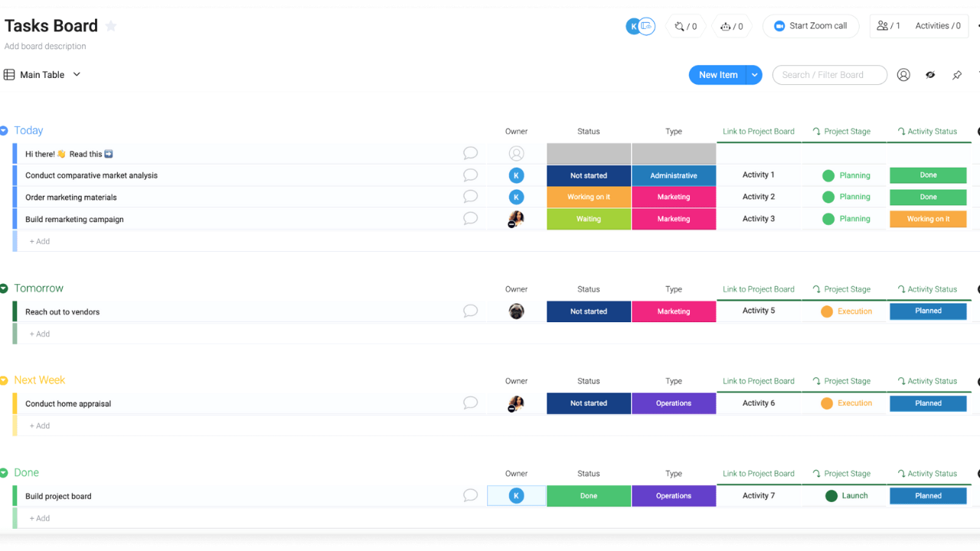Click orange Working on it activity status cell
This screenshot has width=980, height=551.
coord(928,219)
